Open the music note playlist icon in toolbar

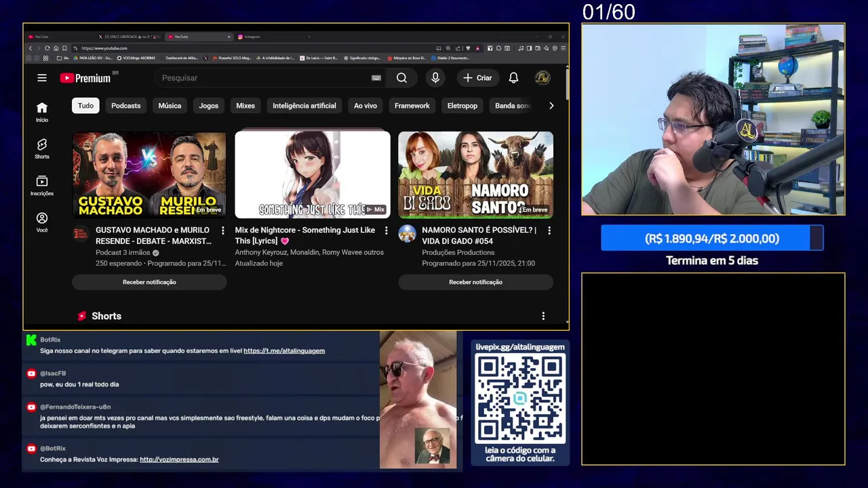(520, 48)
